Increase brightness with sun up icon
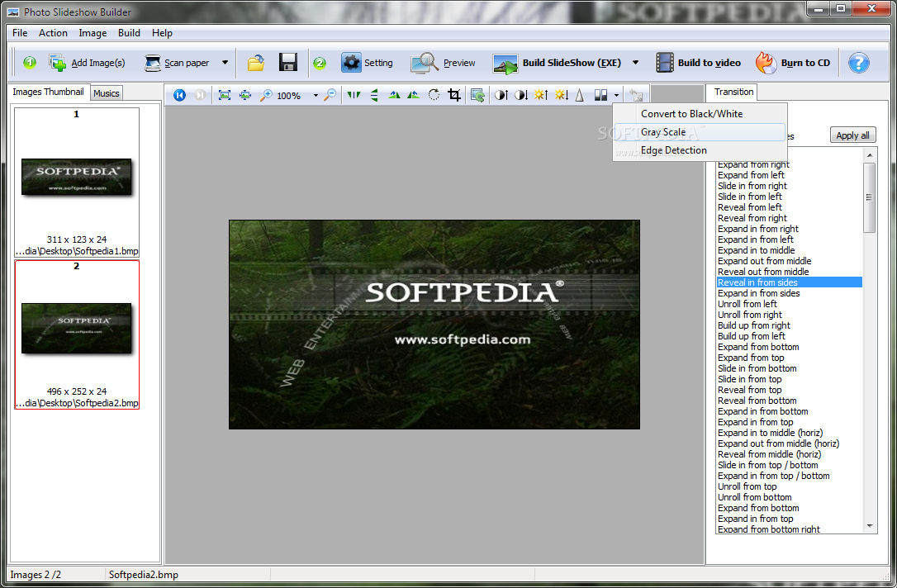The height and width of the screenshot is (588, 897). tap(541, 95)
